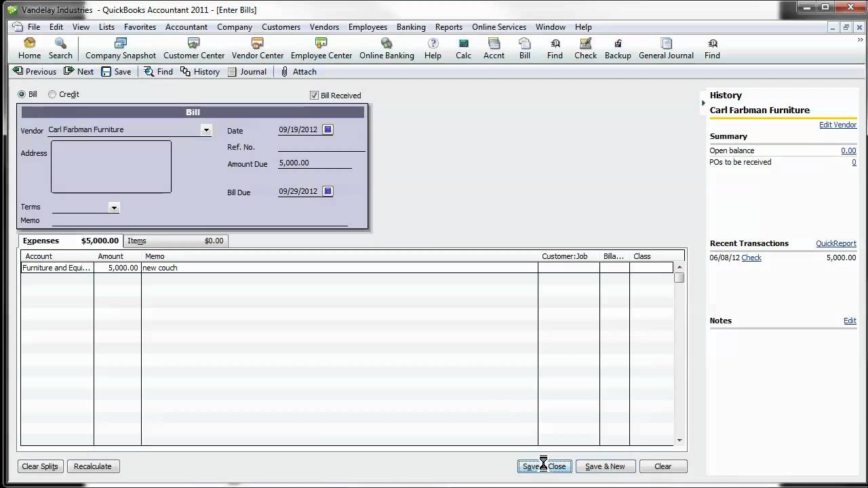Switch to the Items tab

pos(176,241)
